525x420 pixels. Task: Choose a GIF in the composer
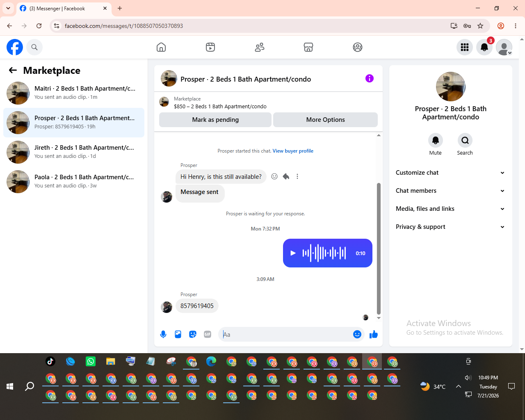click(x=208, y=334)
